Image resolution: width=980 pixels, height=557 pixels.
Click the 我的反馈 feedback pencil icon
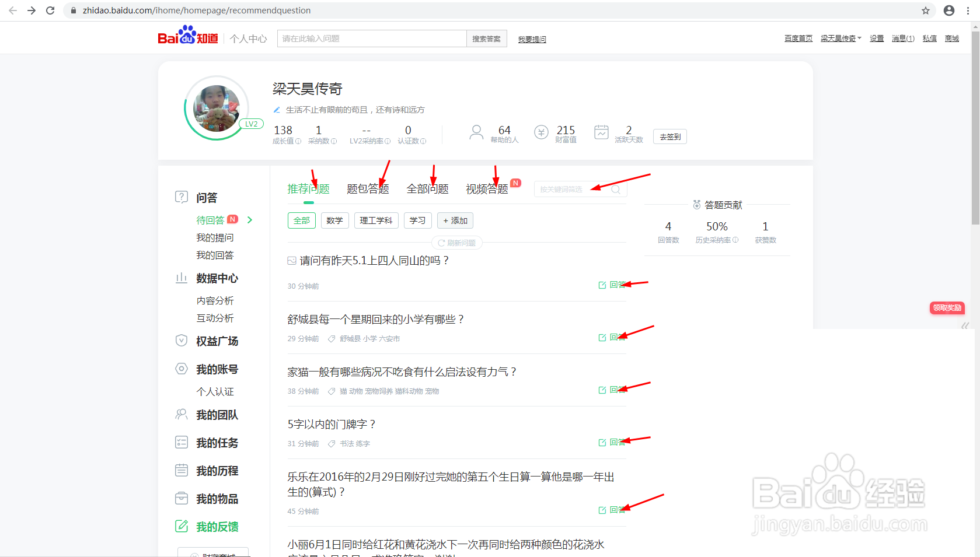(x=182, y=526)
